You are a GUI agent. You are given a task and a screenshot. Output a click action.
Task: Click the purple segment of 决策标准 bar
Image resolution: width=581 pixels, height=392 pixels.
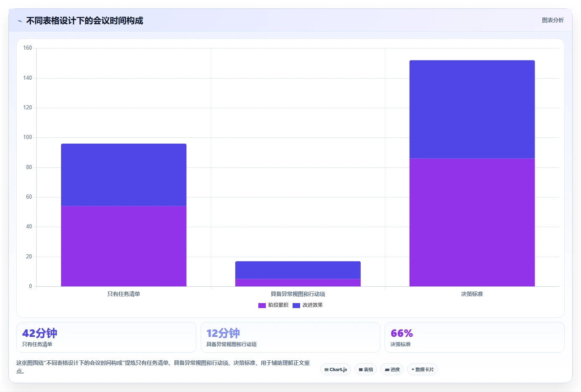[472, 223]
